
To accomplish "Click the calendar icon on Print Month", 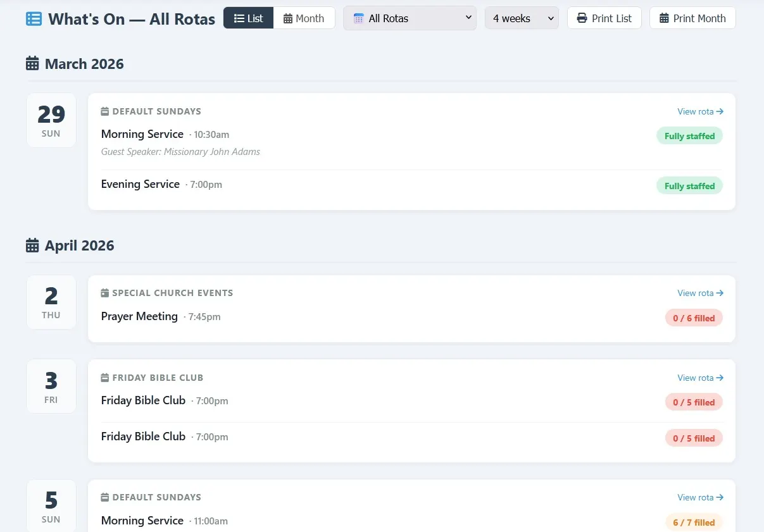I will click(664, 18).
